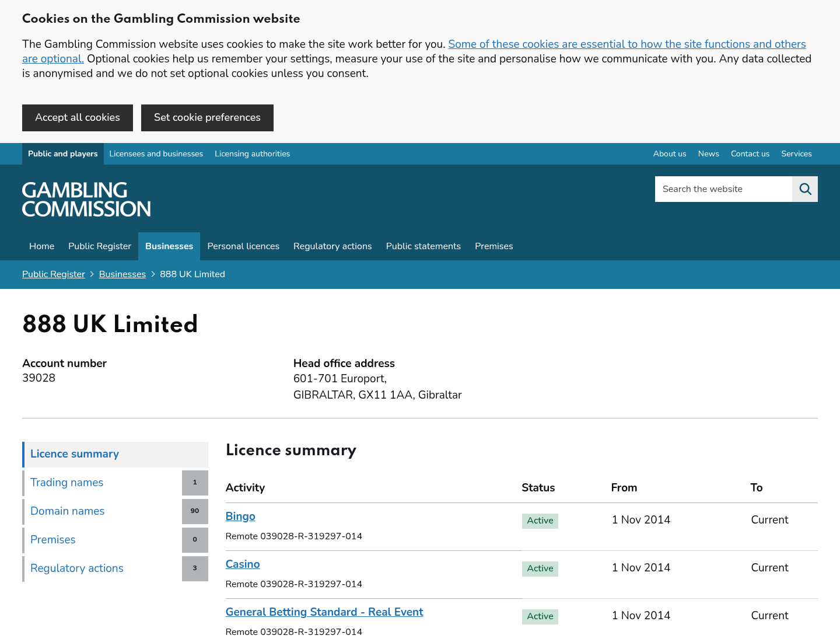
Task: Open Premises in main navigation
Action: click(494, 246)
